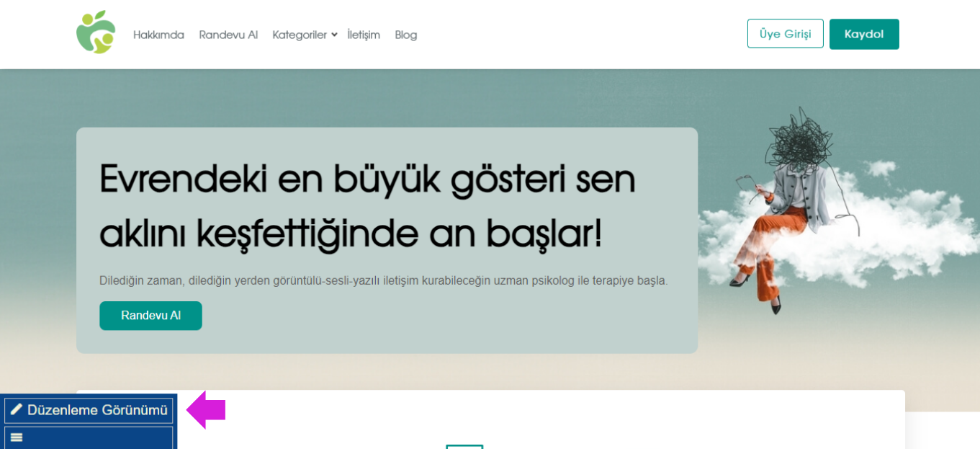Expand the Kategoriler dropdown menu
980x449 pixels.
305,35
